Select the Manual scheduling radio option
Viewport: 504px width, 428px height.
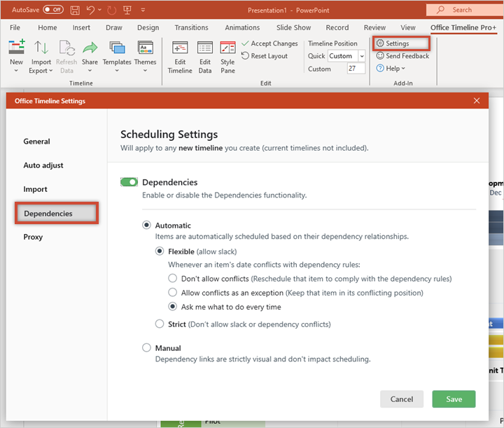pyautogui.click(x=146, y=347)
